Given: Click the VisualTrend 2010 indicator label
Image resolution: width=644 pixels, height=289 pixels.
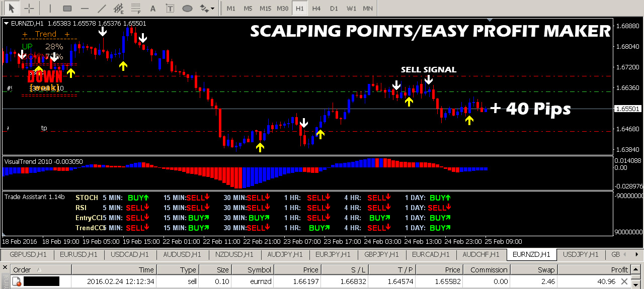Looking at the screenshot, I should tap(44, 161).
